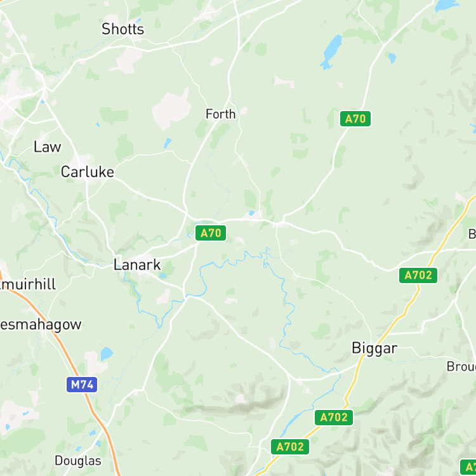Click the partially visible Broughton label
This screenshot has height=476, width=476.
tap(461, 367)
